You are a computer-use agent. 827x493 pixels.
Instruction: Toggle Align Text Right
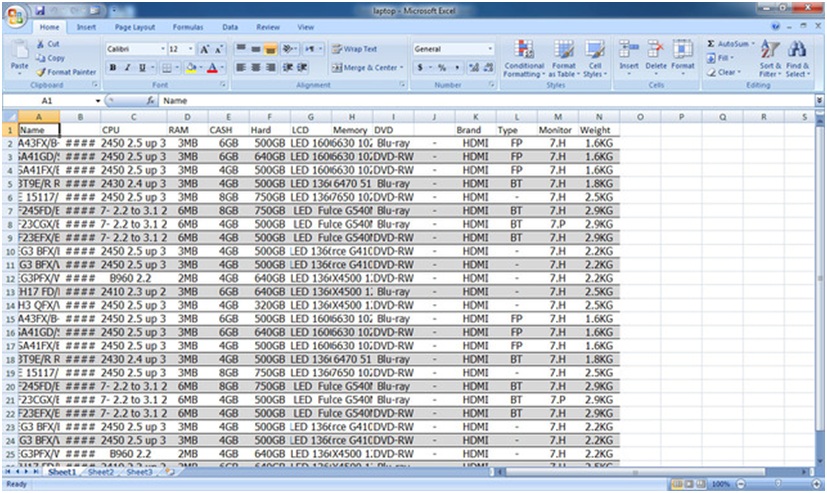coord(271,67)
